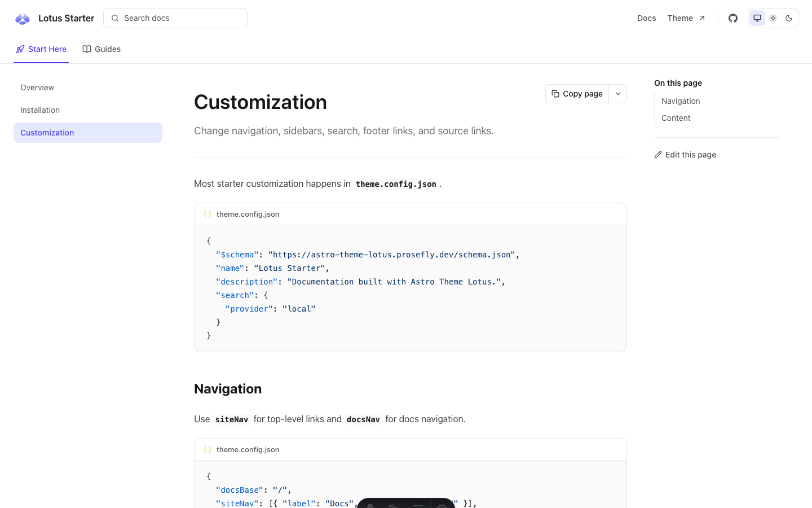Click the JSON braces icon of second code block
812x508 pixels.
pos(208,449)
